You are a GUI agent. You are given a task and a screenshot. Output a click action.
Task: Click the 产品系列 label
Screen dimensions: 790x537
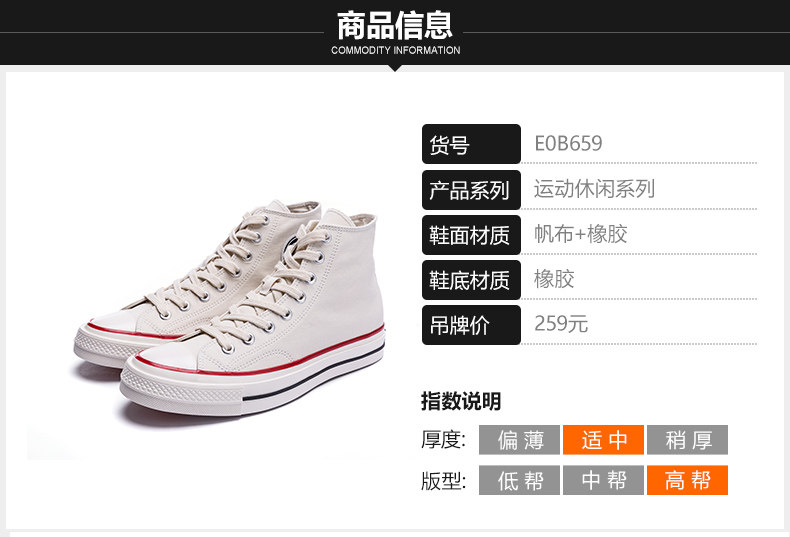point(471,190)
